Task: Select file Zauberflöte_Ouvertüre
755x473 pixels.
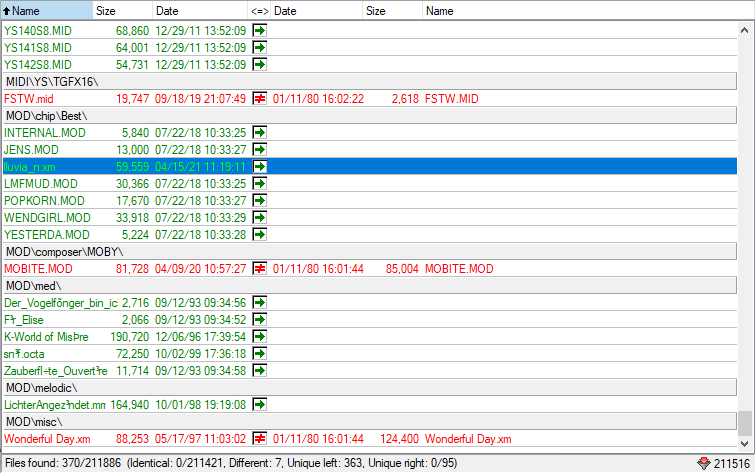Action: tap(55, 371)
